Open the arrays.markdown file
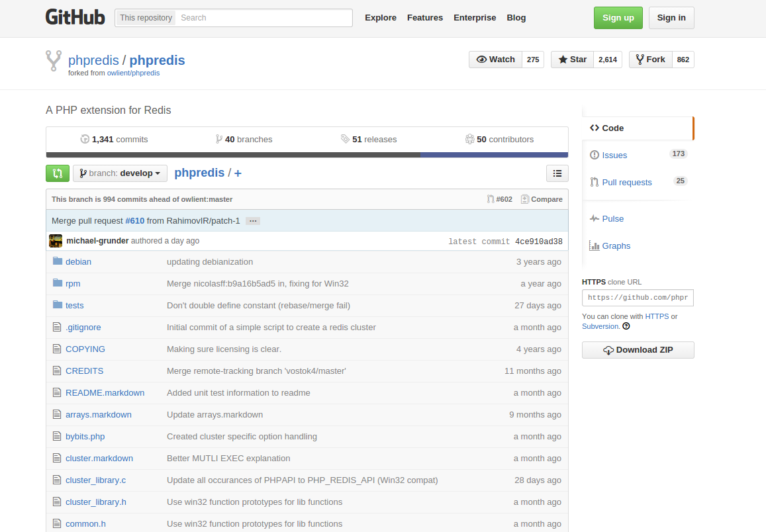This screenshot has width=766, height=532. click(x=99, y=414)
